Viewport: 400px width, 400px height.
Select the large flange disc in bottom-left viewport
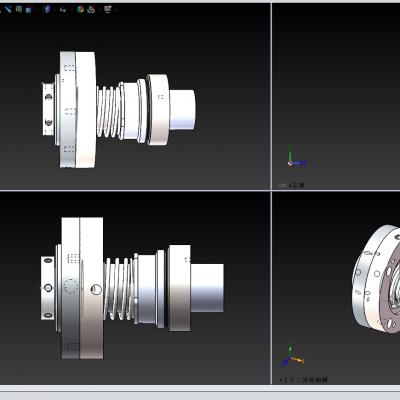[x=82, y=288]
